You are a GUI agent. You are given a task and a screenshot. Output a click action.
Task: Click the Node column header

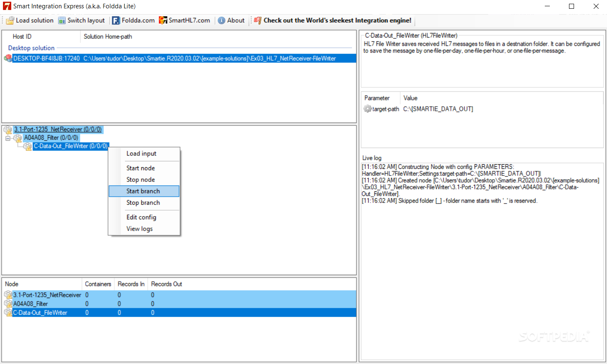pos(42,284)
